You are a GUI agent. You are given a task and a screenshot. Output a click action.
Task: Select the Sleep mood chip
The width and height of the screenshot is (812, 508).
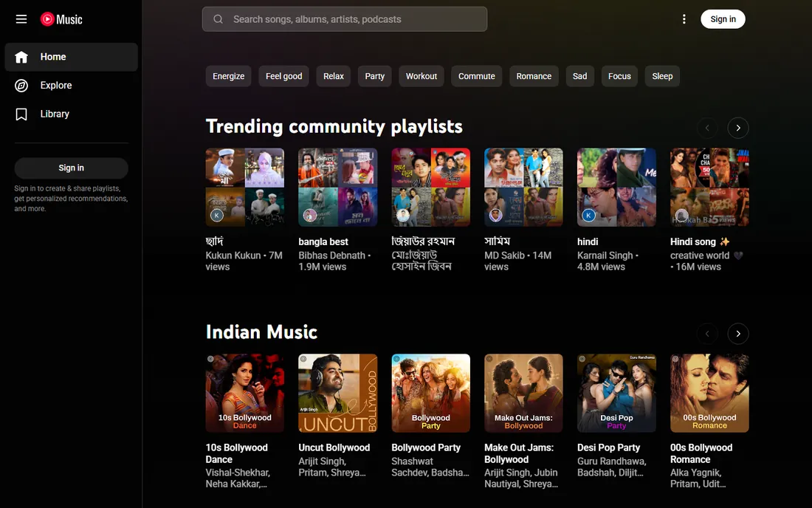[x=662, y=76]
